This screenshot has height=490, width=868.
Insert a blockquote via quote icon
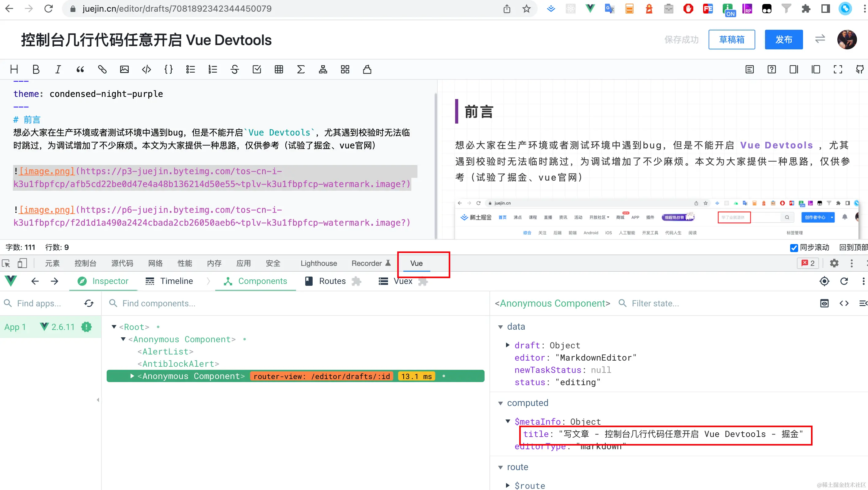tap(80, 69)
